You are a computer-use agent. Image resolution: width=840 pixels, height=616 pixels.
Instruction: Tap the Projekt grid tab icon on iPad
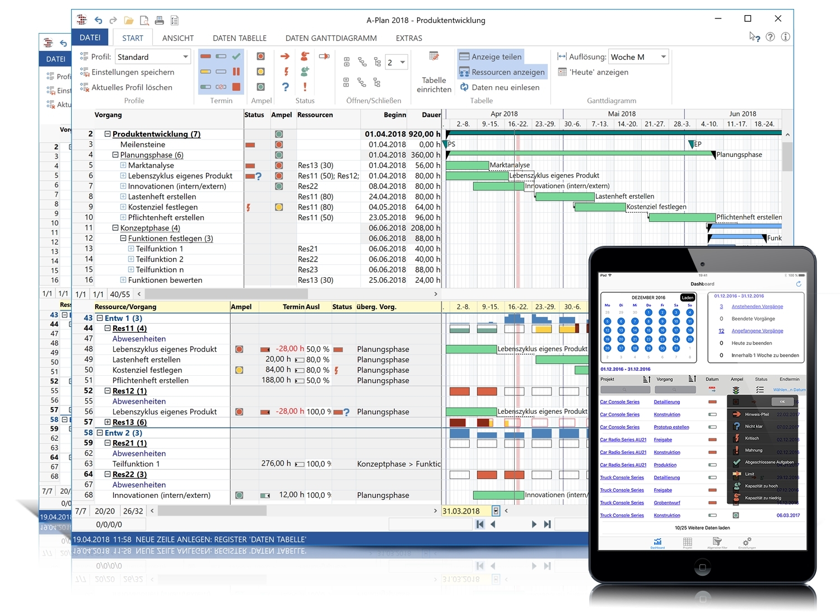[687, 542]
